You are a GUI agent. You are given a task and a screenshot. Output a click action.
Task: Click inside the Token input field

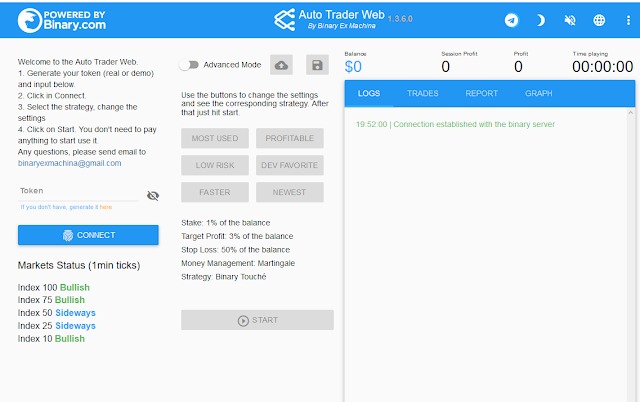[78, 191]
